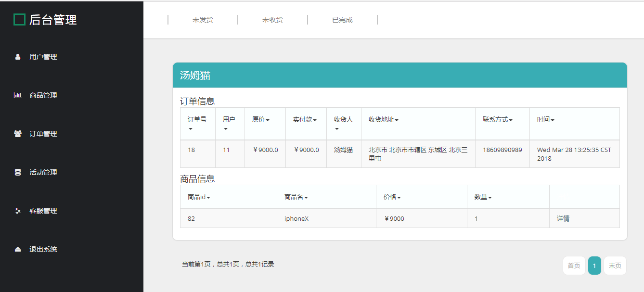Viewport: 644px width, 292px height.
Task: Select 退出系统 to log out
Action: pos(43,249)
